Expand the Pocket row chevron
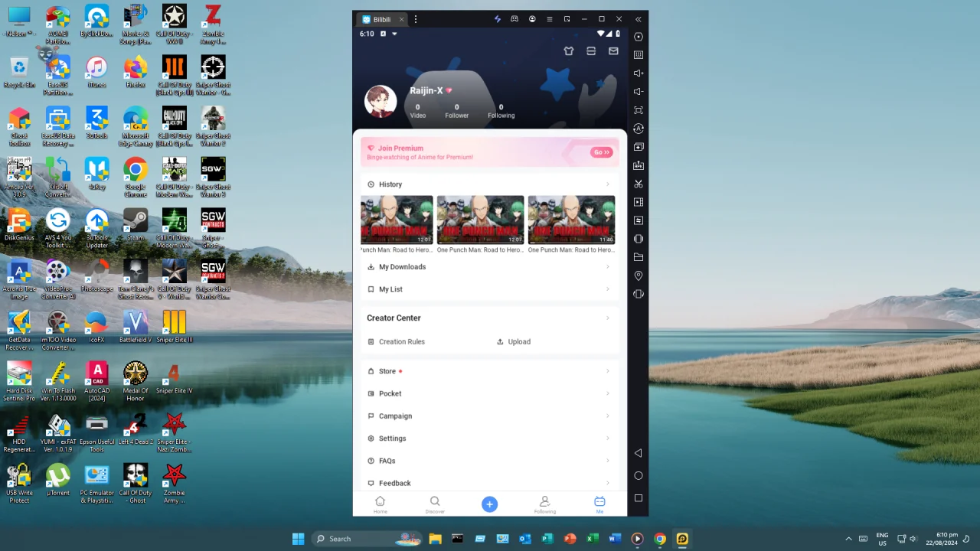 [x=608, y=393]
